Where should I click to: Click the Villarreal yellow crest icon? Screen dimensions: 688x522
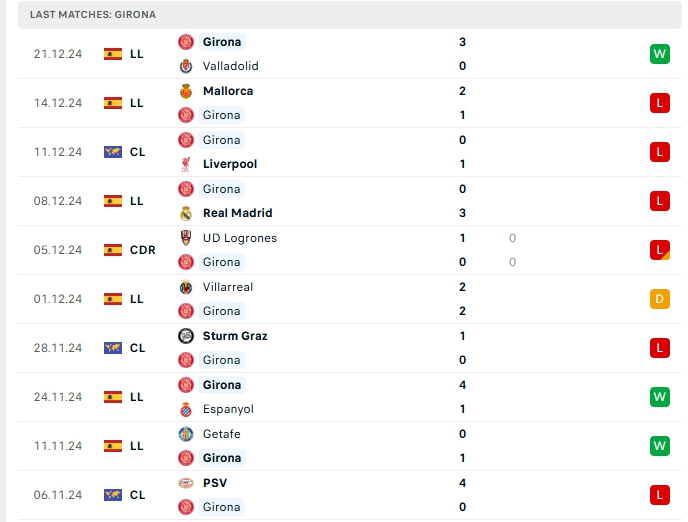coord(185,287)
